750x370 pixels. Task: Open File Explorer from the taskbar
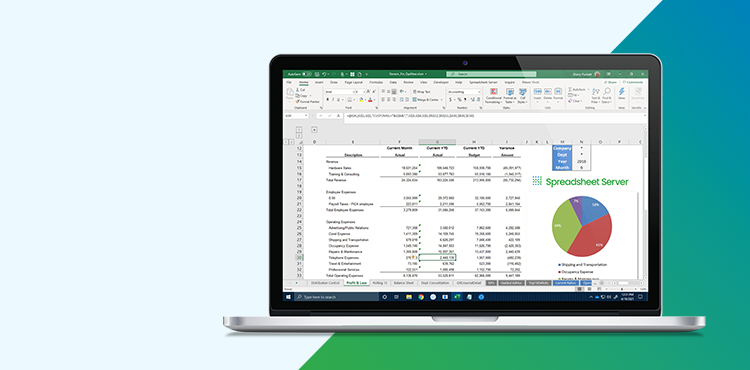[409, 297]
